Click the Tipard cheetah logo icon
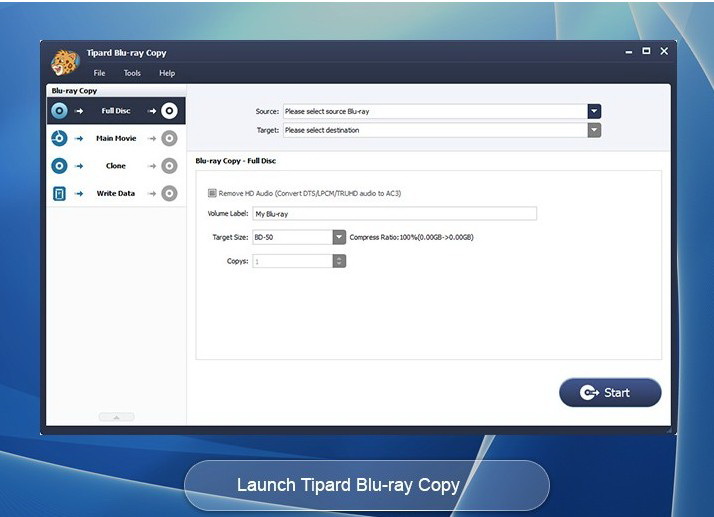Image resolution: width=714 pixels, height=517 pixels. 66,62
